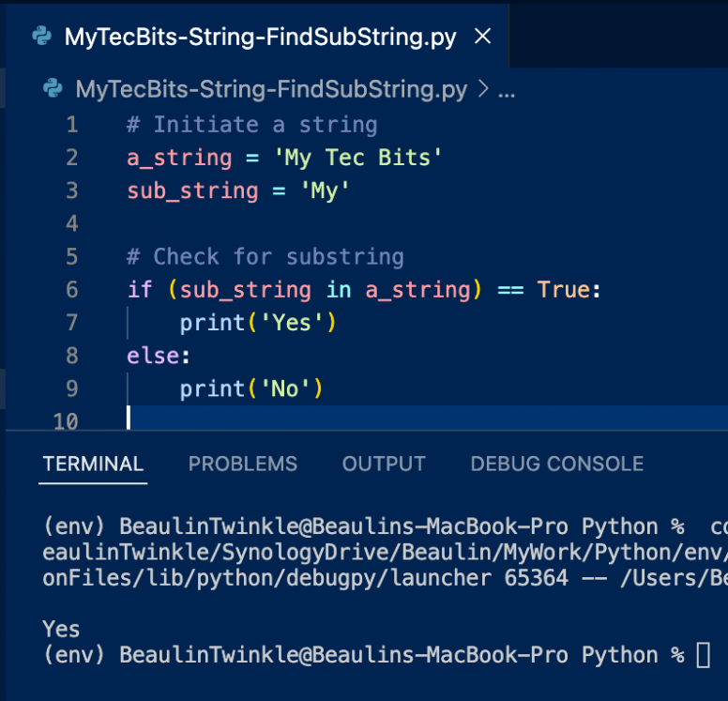Click the 'Yes' output in terminal
Viewport: 728px width, 701px height.
click(x=61, y=629)
